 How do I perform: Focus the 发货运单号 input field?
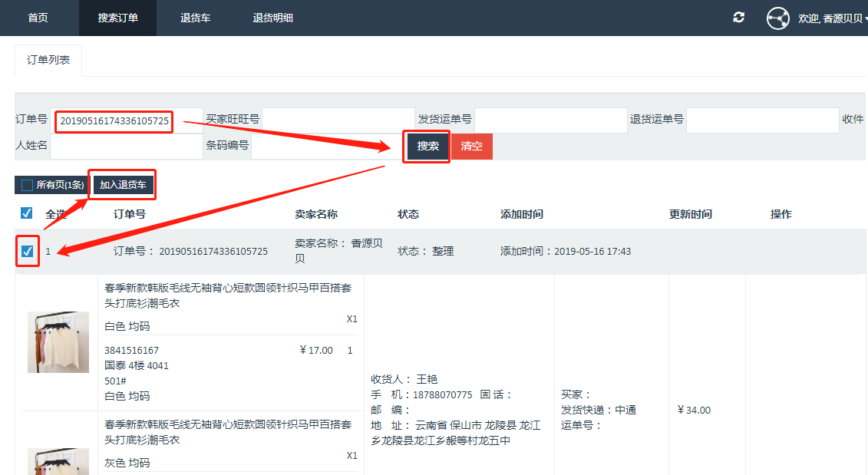click(551, 120)
